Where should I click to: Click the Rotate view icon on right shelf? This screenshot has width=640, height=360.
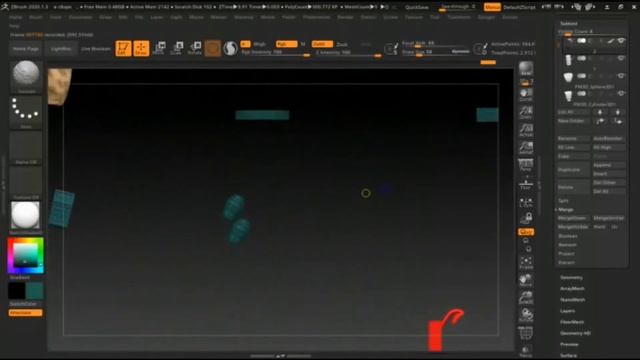[526, 315]
